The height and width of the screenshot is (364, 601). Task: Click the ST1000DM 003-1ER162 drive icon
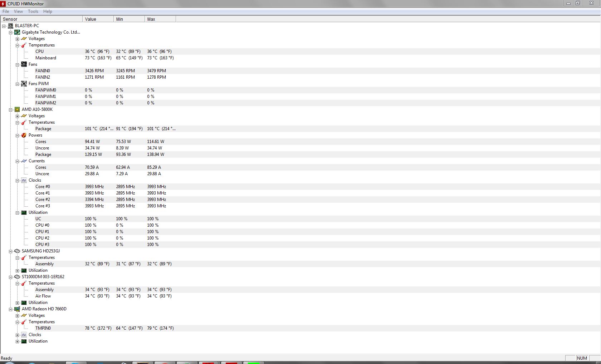[17, 277]
